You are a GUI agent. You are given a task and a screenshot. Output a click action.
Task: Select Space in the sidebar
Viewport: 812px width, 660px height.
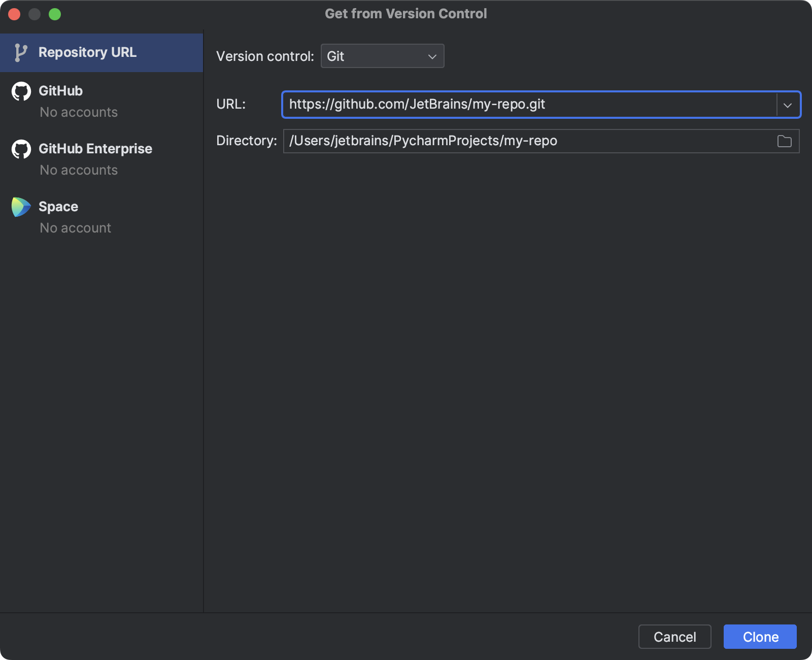(58, 207)
